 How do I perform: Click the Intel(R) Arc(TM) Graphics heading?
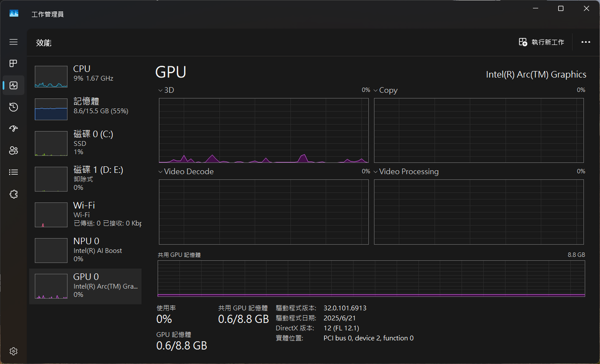[x=536, y=74]
